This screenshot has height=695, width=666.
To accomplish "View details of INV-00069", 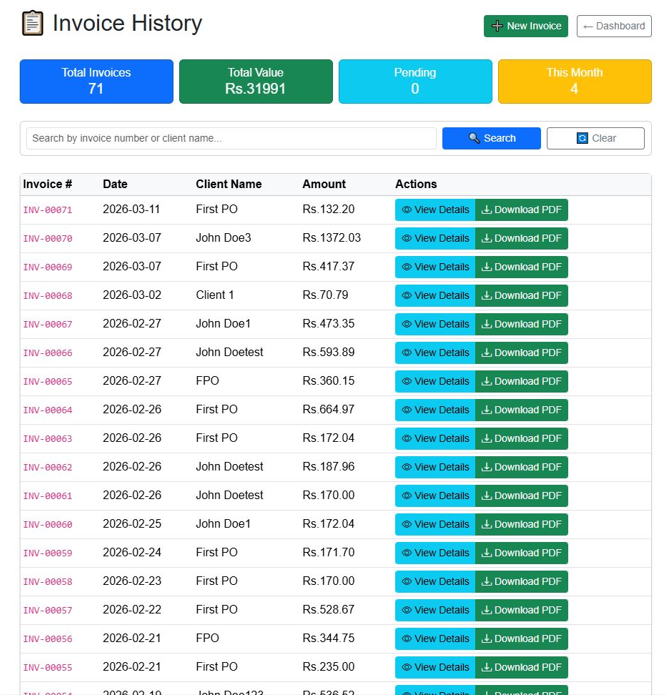I will click(x=435, y=267).
